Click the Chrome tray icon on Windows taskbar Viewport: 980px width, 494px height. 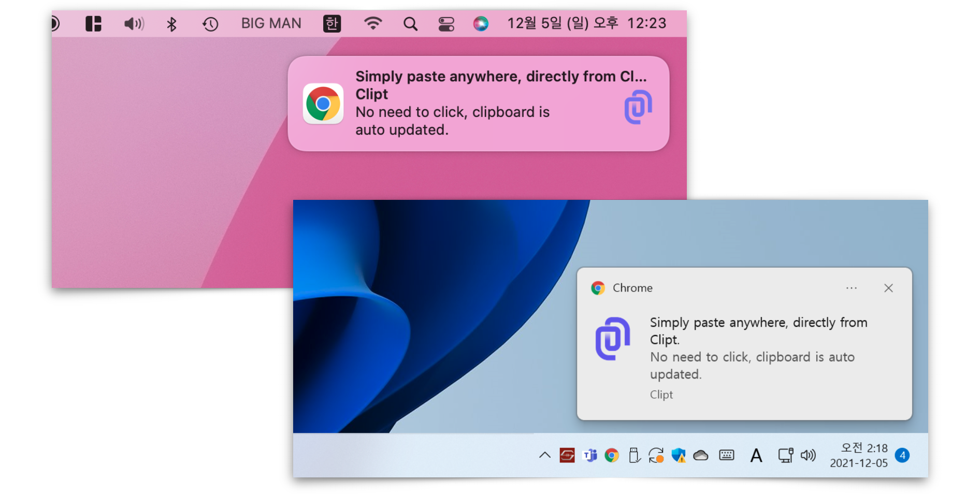(x=612, y=455)
